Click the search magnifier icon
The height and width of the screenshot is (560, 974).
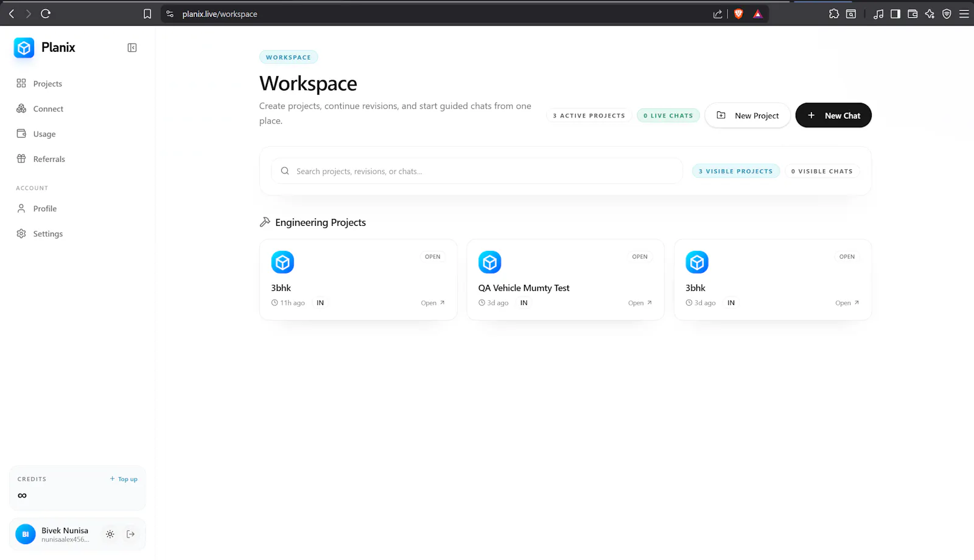coord(285,171)
